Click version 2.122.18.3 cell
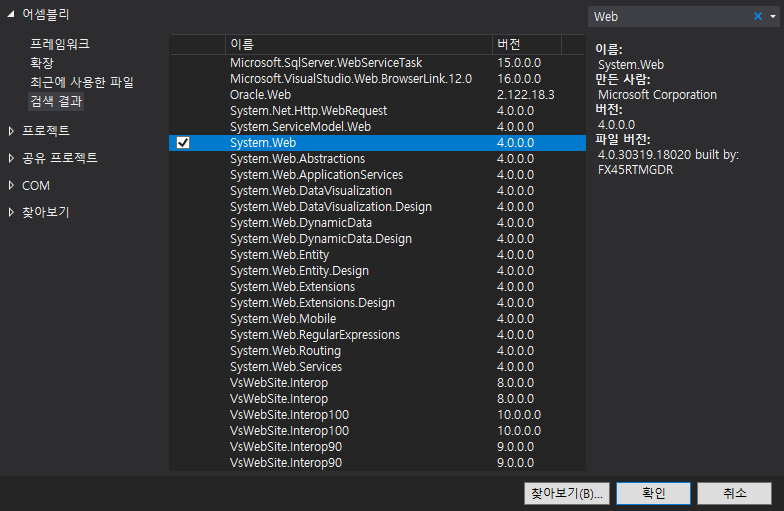784x511 pixels. tap(526, 95)
